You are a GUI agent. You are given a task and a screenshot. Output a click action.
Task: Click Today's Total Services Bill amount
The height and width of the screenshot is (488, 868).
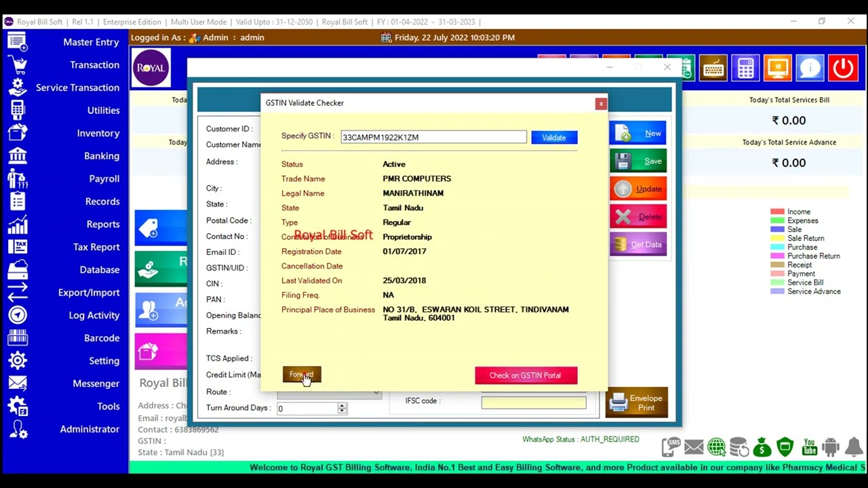click(x=789, y=121)
